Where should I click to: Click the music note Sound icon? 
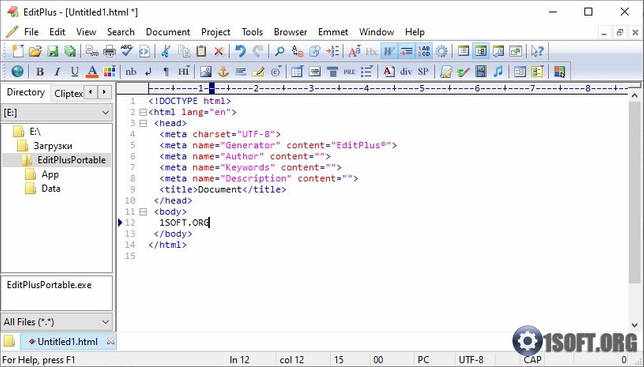pos(498,71)
